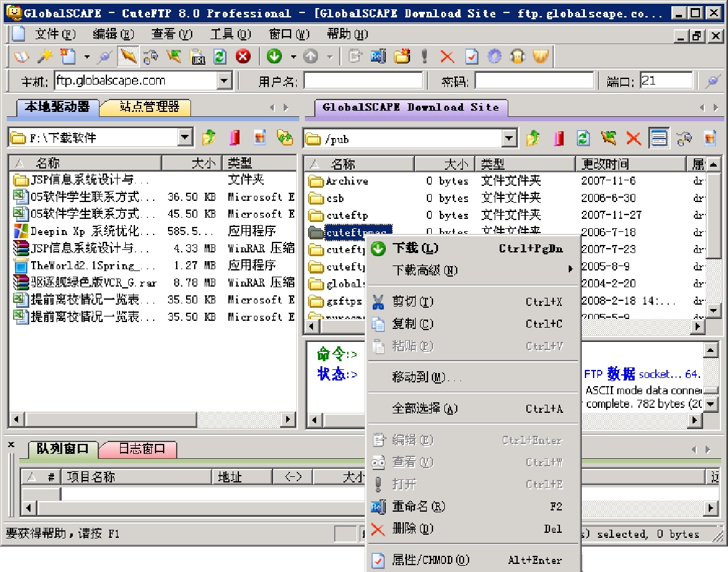Sort local files by 大小 column header

192,164
